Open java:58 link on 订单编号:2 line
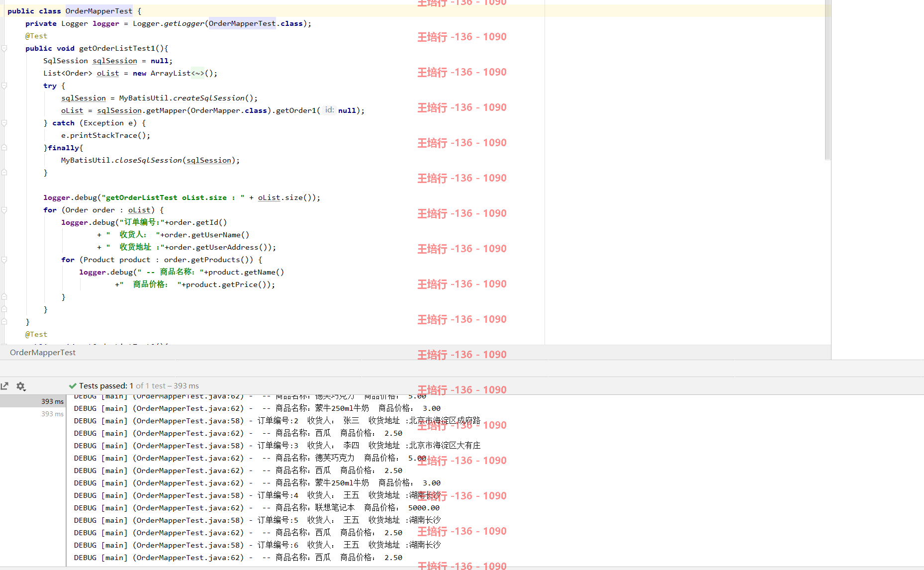This screenshot has height=570, width=924. click(x=188, y=421)
